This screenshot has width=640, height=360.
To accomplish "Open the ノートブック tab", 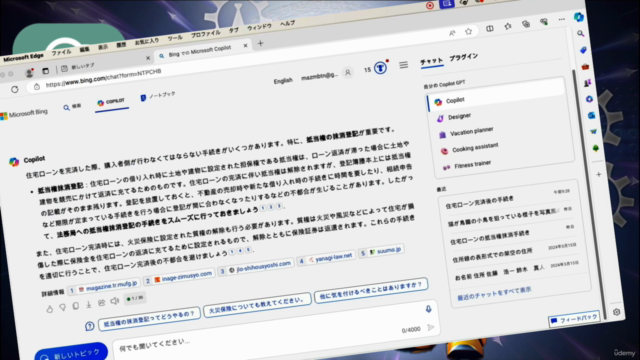I will 158,96.
